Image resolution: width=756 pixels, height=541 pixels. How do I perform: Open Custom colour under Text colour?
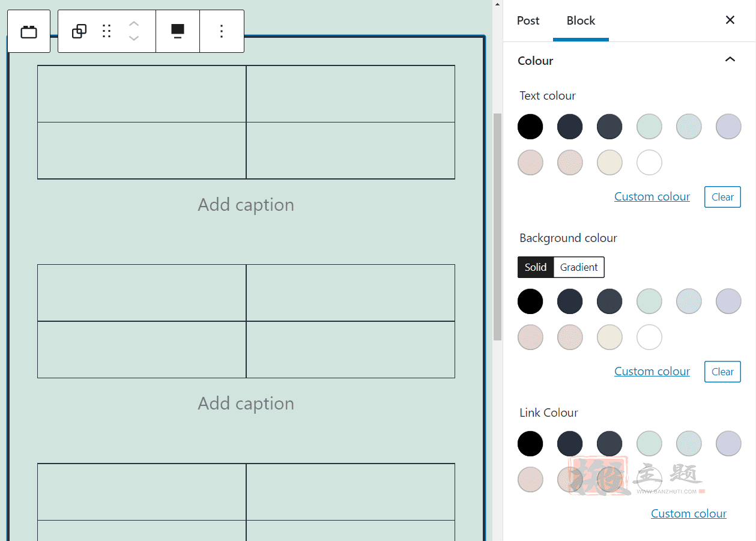[652, 196]
